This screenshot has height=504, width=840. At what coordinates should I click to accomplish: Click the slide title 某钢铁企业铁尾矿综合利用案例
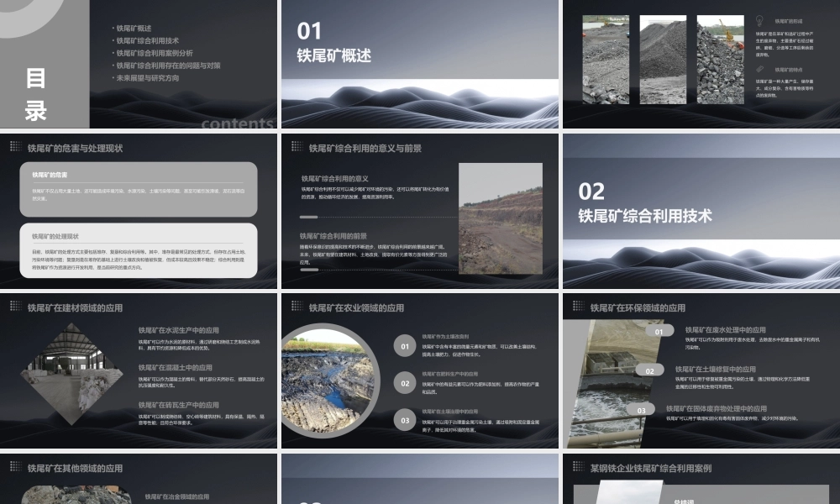pos(651,468)
